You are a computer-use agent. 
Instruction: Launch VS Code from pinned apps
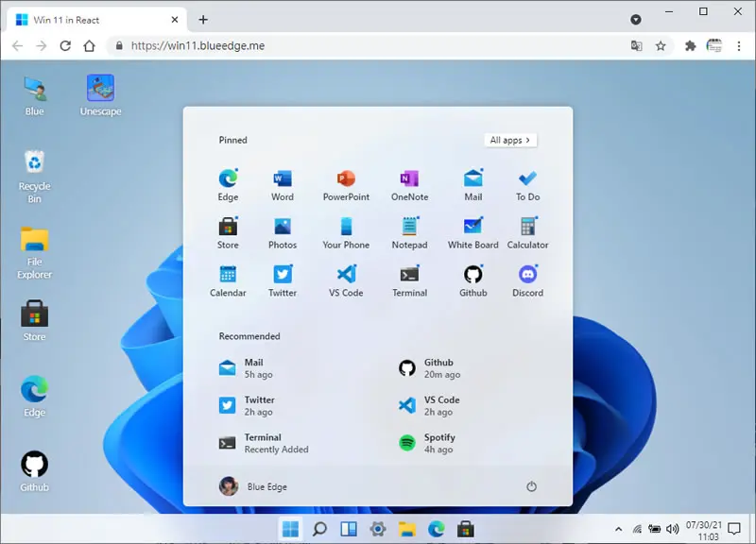(x=346, y=280)
